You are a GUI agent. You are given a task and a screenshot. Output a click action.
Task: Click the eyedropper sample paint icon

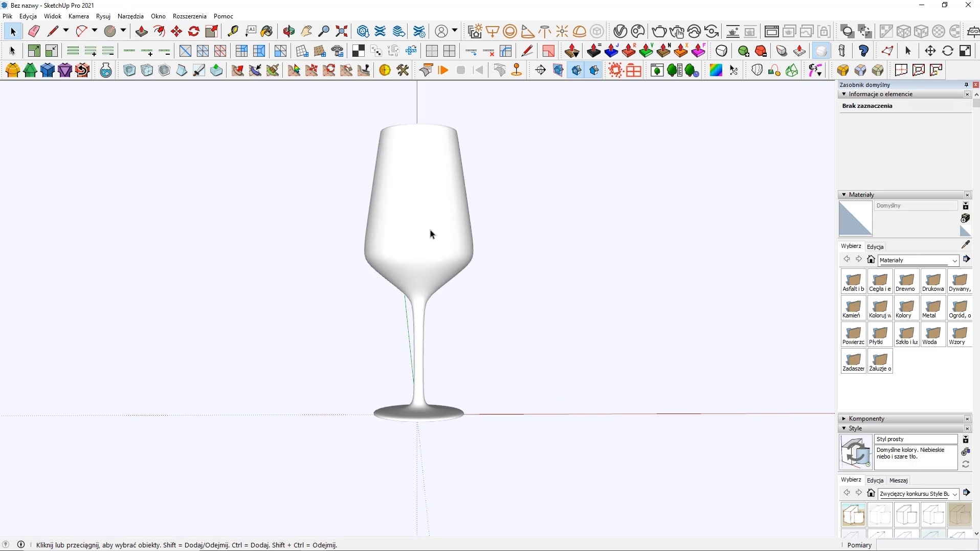pos(966,245)
